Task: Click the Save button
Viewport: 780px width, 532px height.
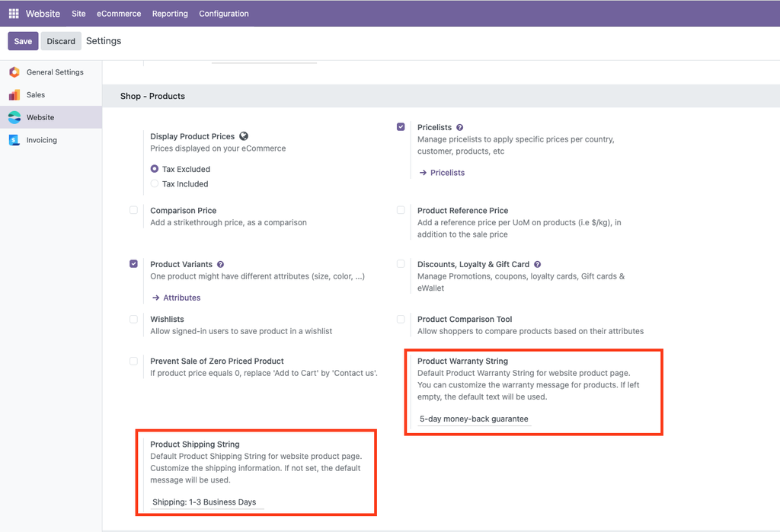Action: click(x=23, y=41)
